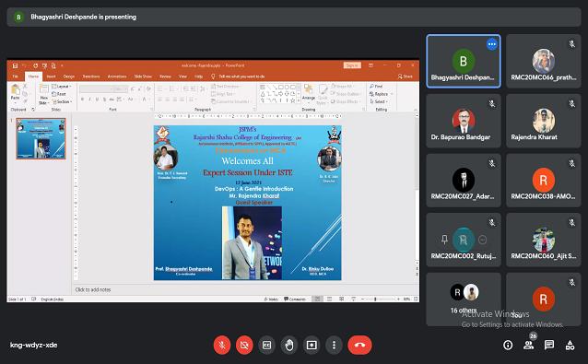
Task: Unmute the microphone in Meet controls
Action: [222, 345]
